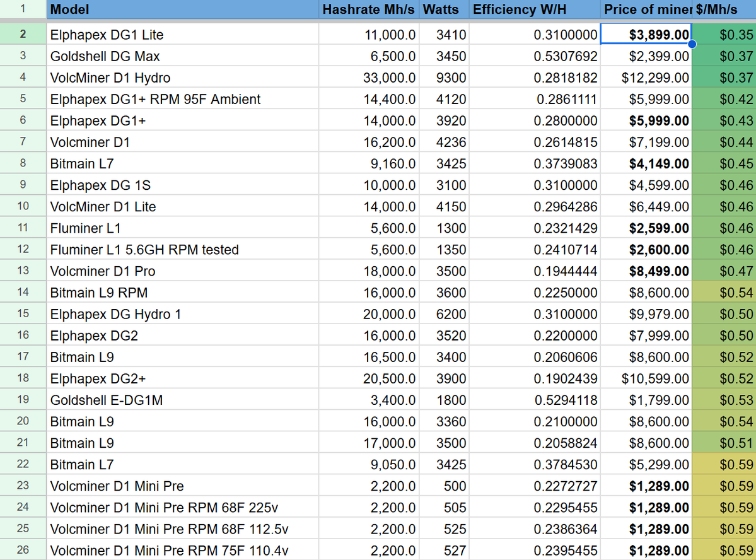Click Volcminer D1 Mini Pre RPM 75F 110.4v
The width and height of the screenshot is (756, 560).
(182, 550)
